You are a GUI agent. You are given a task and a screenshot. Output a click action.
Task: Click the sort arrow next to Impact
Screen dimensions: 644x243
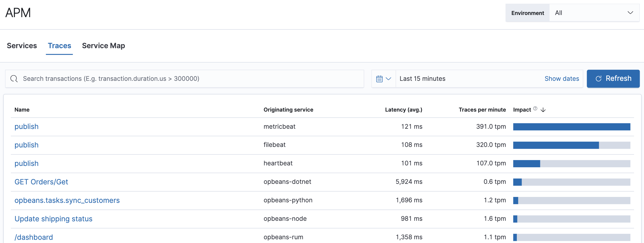coord(543,110)
